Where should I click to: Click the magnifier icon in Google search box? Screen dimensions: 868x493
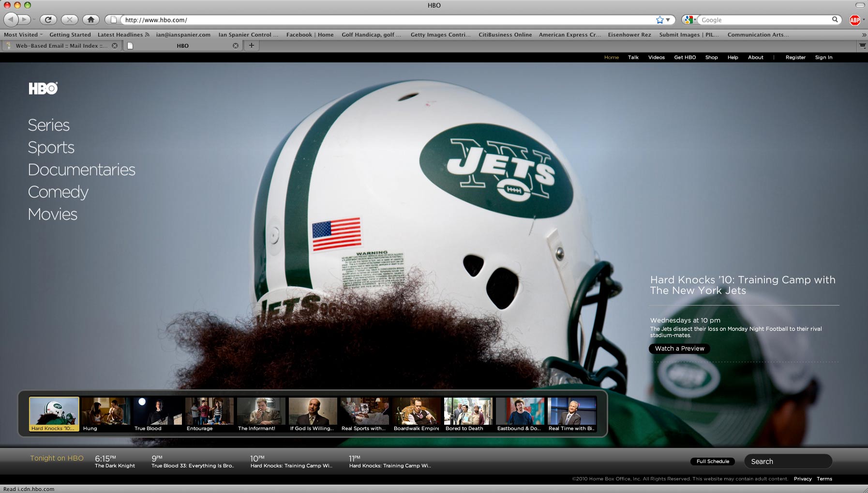tap(835, 20)
